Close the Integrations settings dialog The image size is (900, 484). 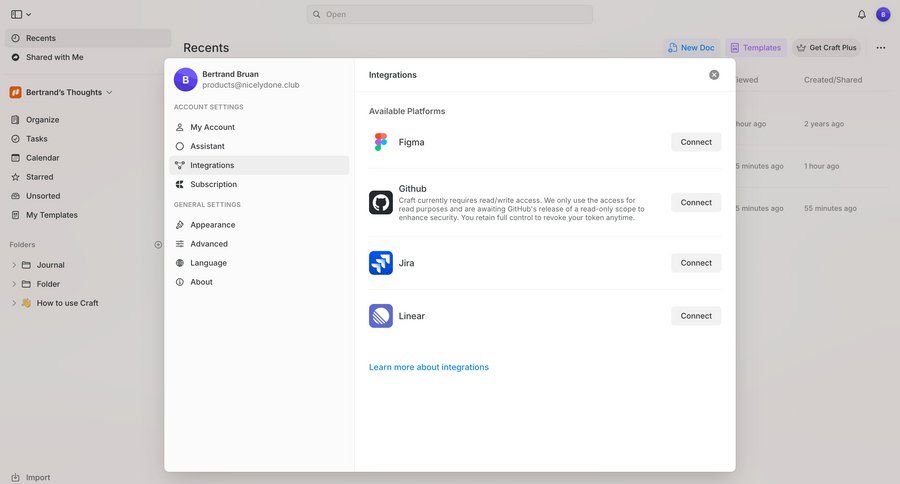(713, 75)
